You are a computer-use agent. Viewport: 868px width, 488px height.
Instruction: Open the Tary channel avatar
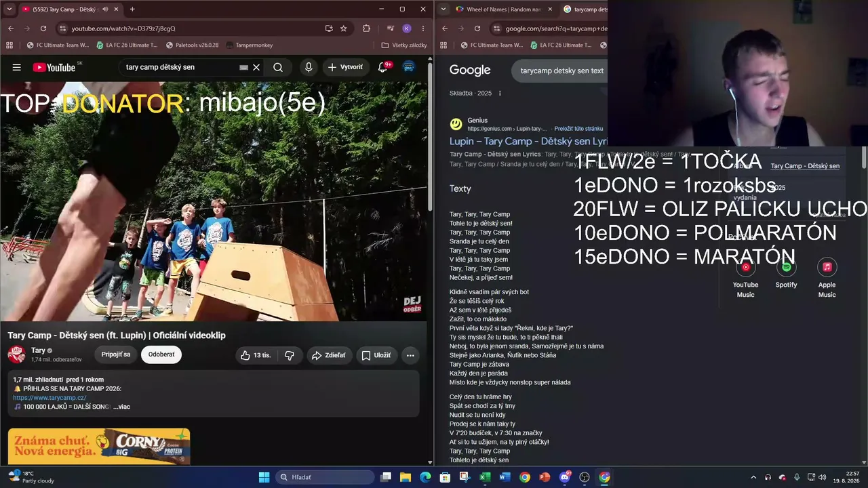tap(17, 354)
